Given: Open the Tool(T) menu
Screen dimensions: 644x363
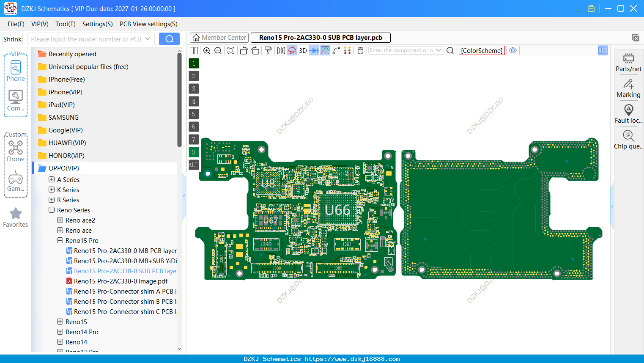Looking at the screenshot, I should click(66, 24).
